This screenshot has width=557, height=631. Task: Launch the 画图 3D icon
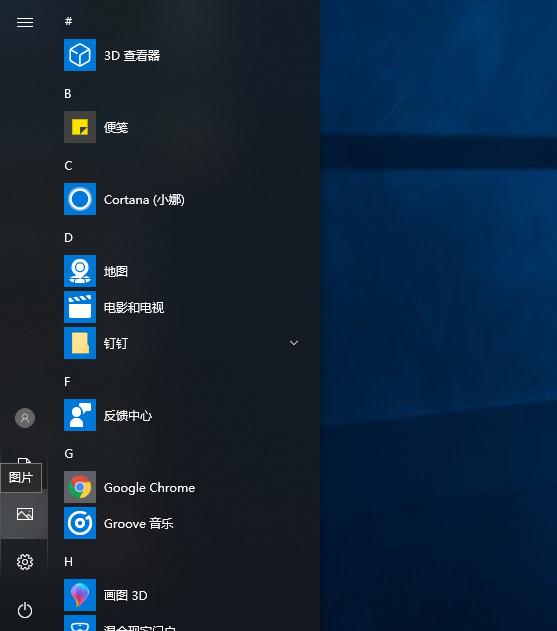click(x=80, y=595)
